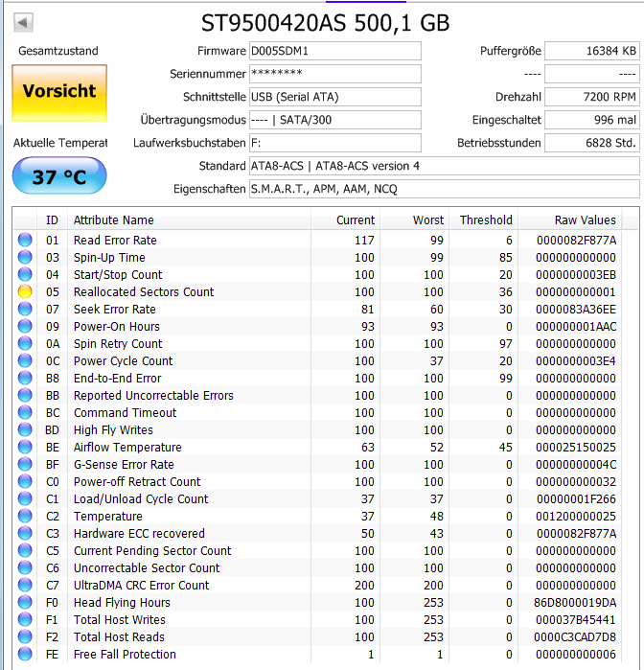Click the ID column header

point(52,220)
